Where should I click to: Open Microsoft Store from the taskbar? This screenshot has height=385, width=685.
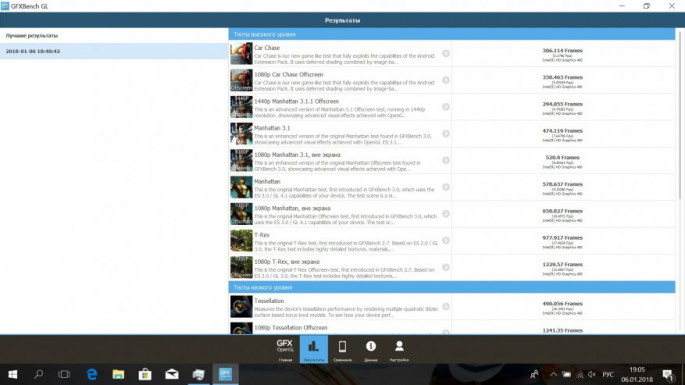145,375
